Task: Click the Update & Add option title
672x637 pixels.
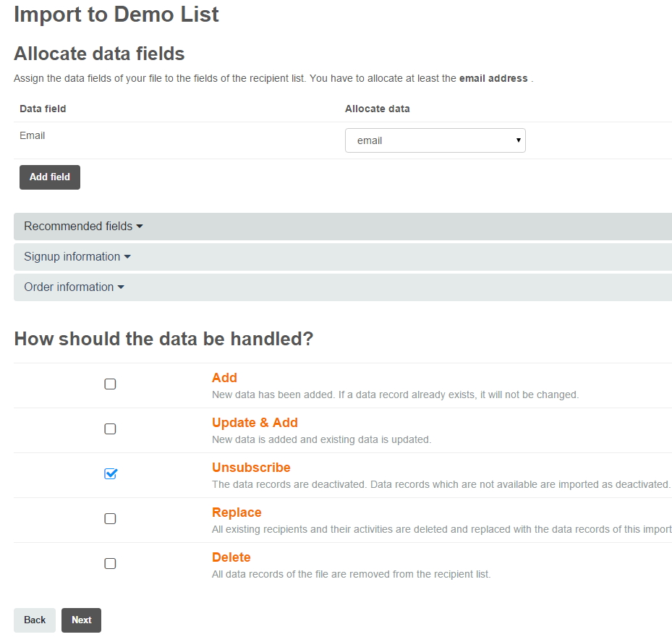Action: point(255,423)
